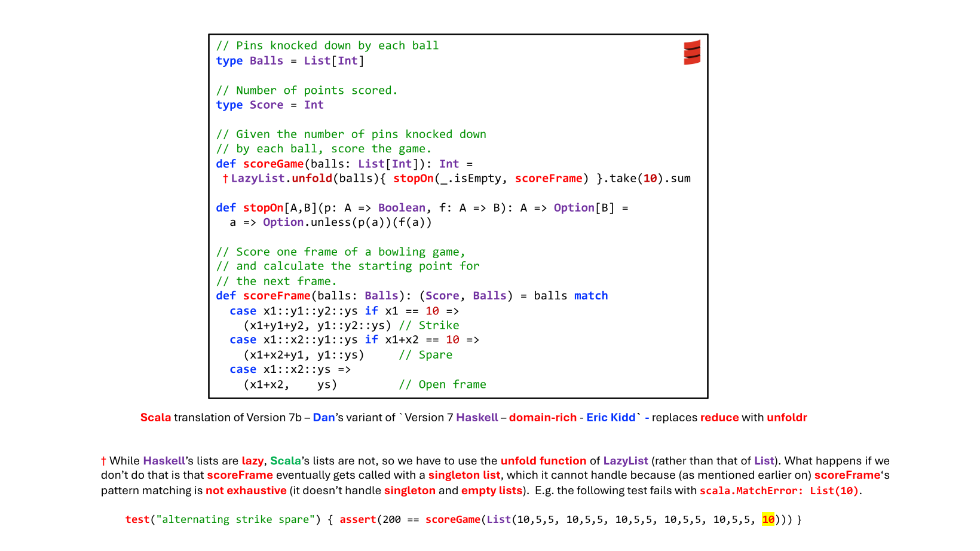Click red "Scala" starting the caption

155,417
